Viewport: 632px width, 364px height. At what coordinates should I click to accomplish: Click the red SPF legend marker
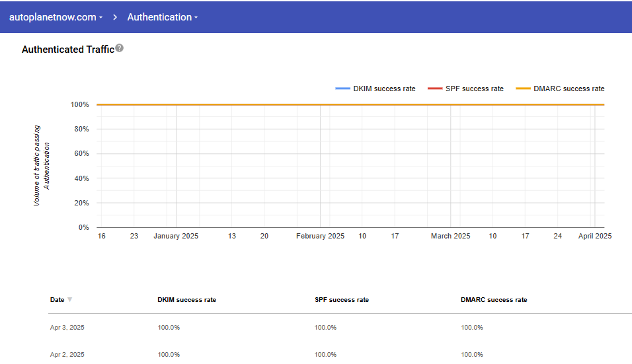click(x=434, y=89)
